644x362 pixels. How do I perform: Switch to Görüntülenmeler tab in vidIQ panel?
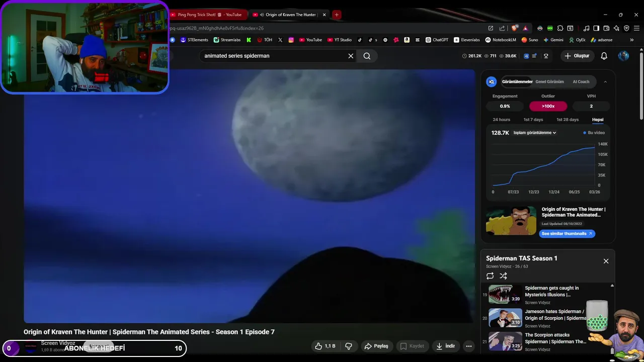pos(517,81)
